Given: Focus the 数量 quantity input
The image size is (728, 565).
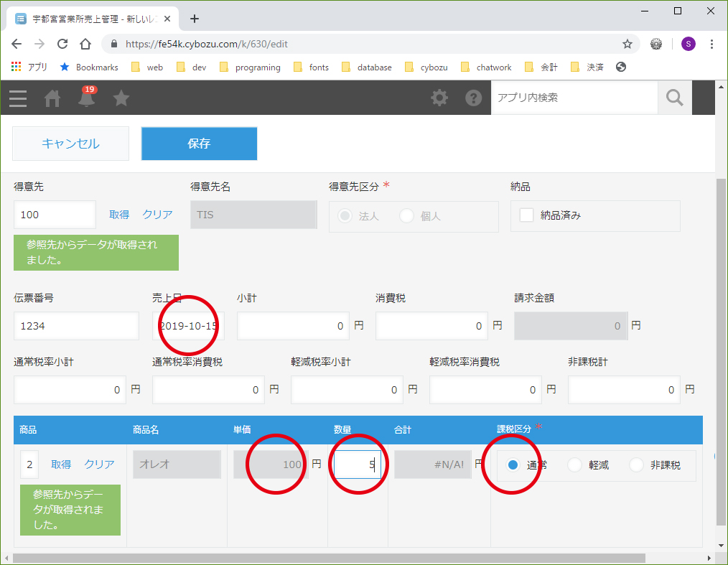Looking at the screenshot, I should (357, 464).
